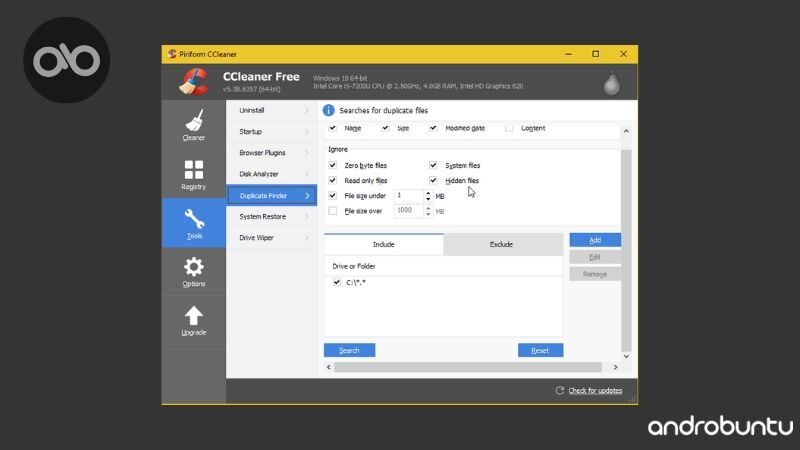The image size is (800, 450).
Task: Click the Add button
Action: (595, 240)
